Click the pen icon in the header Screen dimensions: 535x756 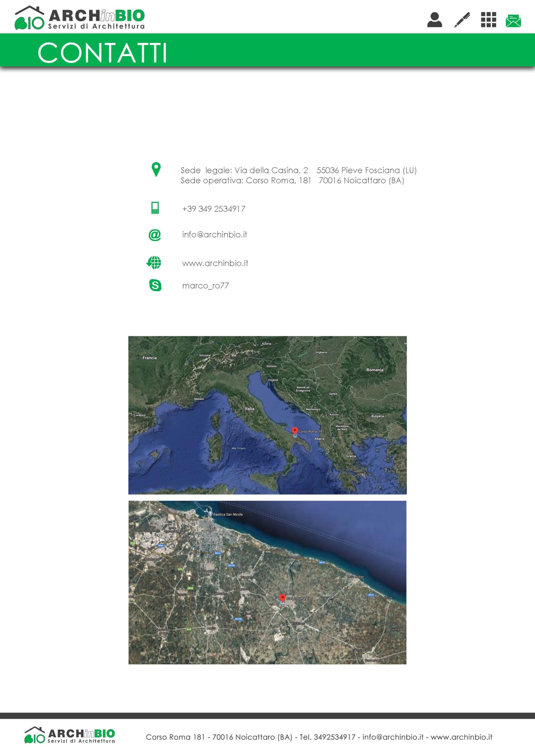[462, 20]
